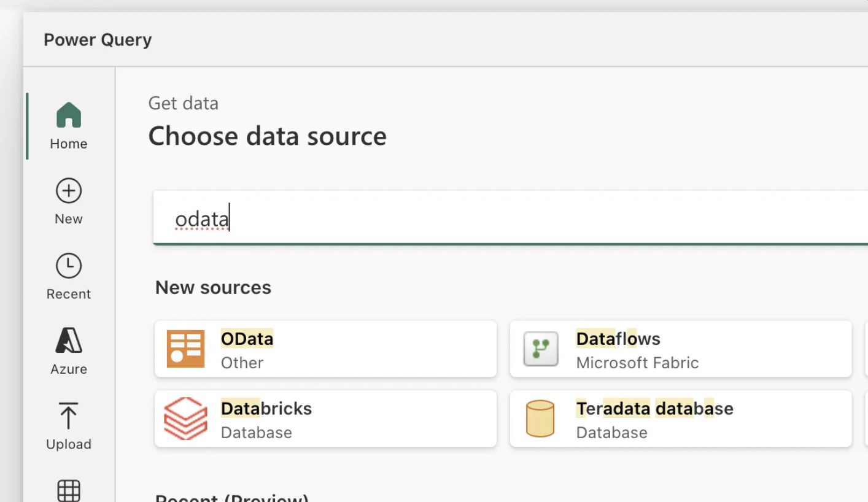Click the orange OData connector icon
This screenshot has height=502, width=868.
pyautogui.click(x=185, y=349)
